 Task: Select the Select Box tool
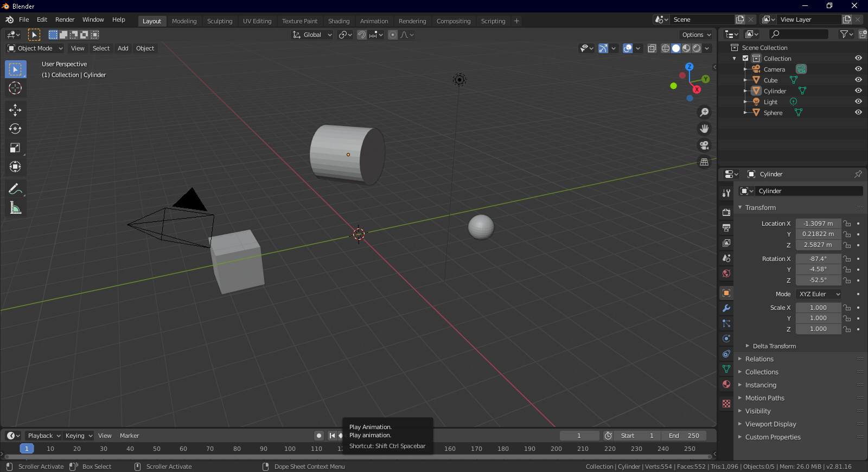pos(15,69)
